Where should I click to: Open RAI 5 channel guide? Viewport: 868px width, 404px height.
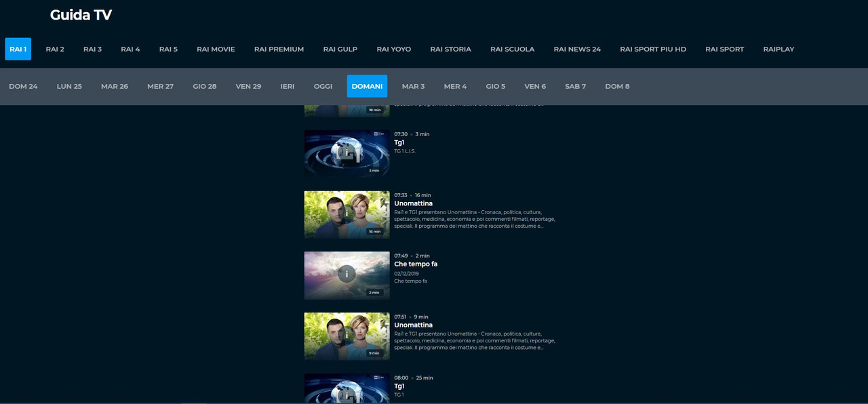168,49
